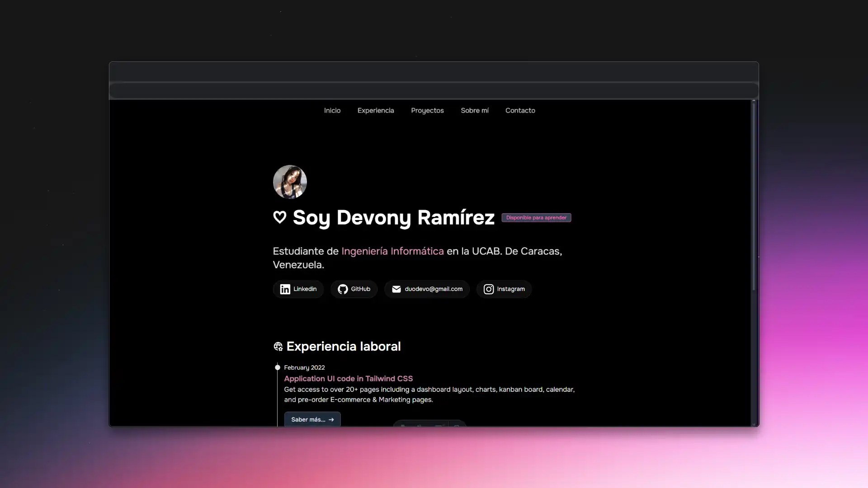Click the arrow icon inside Saber más button

tap(332, 419)
